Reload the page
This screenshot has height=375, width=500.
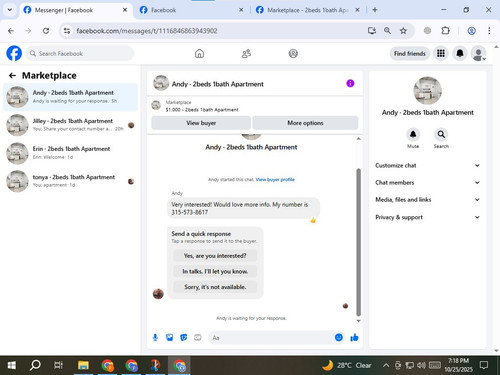click(46, 31)
